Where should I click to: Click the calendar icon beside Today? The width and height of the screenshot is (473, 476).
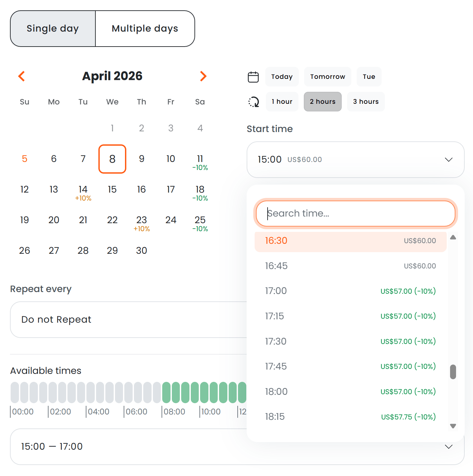[253, 77]
